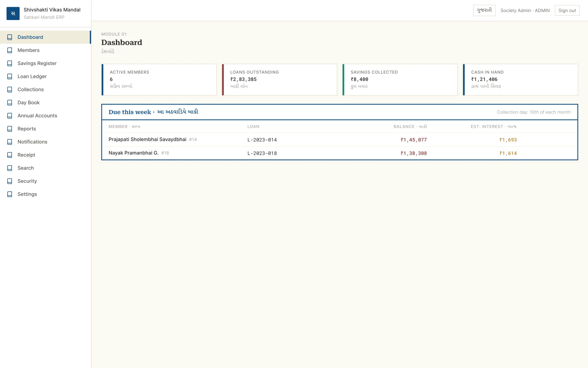Select the Savings Collected card

point(400,80)
